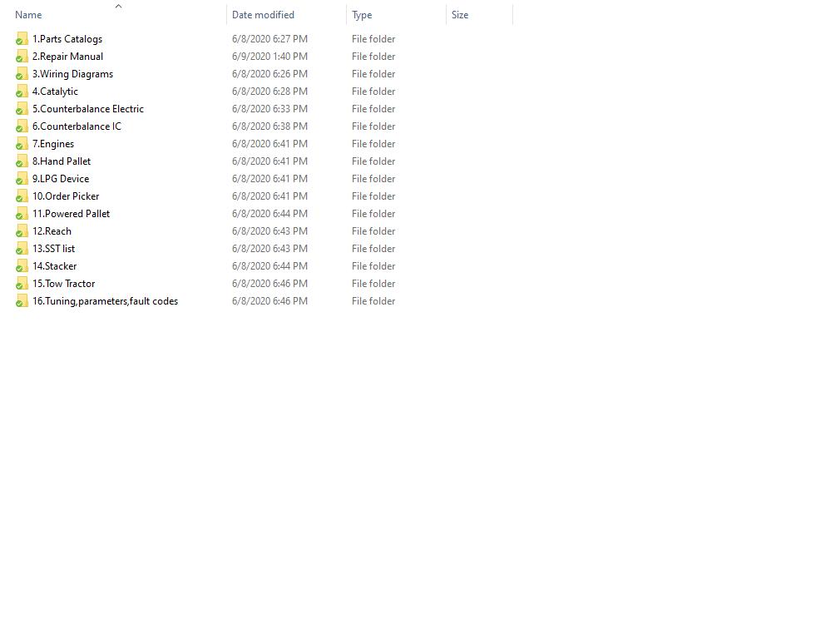Click '16.Tuning,parameters,fault codes' name text
This screenshot has width=840, height=644.
tap(105, 301)
